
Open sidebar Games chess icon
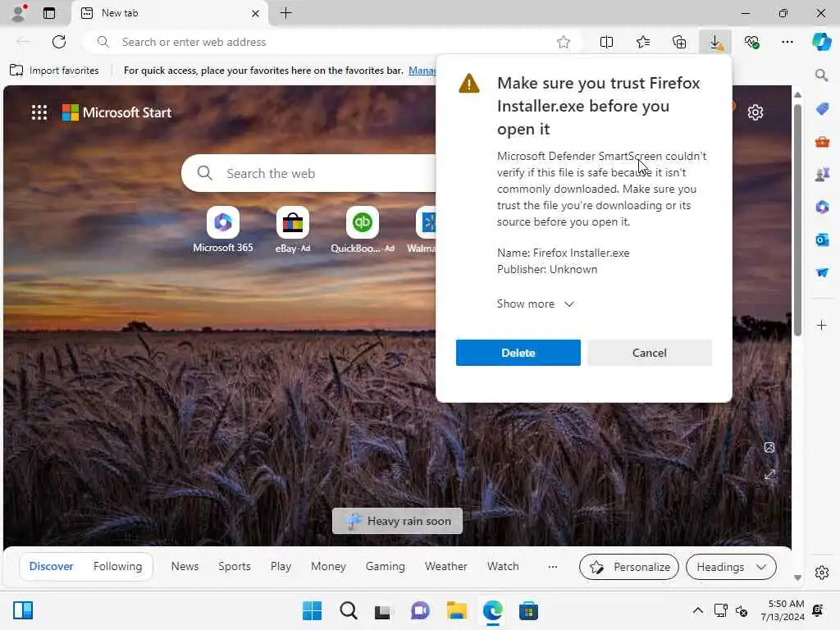(822, 174)
